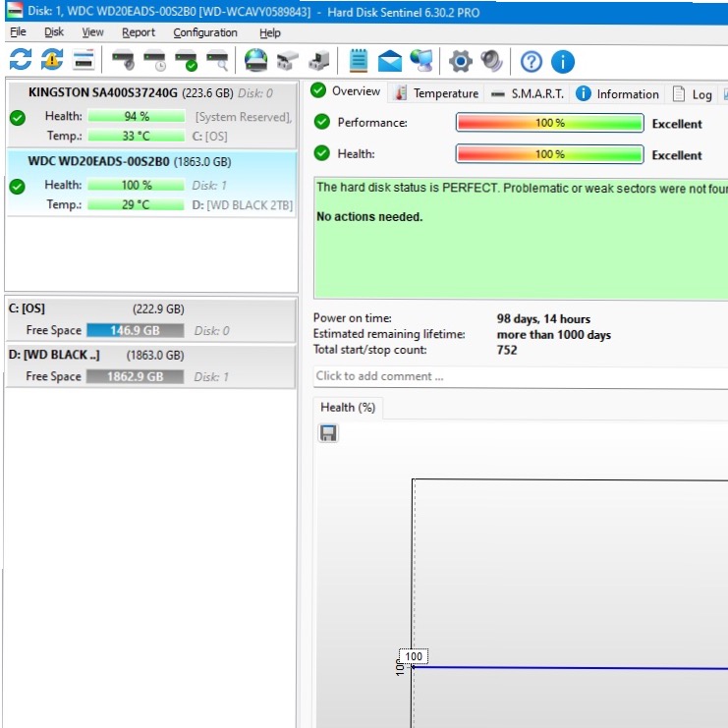This screenshot has height=728, width=728.
Task: Open the blue notepad report icon
Action: click(x=359, y=61)
